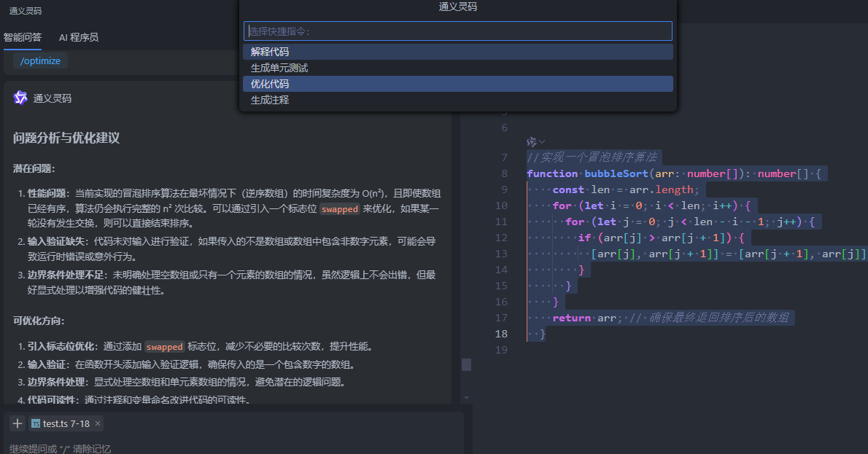Viewport: 868px width, 454px height.
Task: Click the bubbleSort function name
Action: point(616,173)
